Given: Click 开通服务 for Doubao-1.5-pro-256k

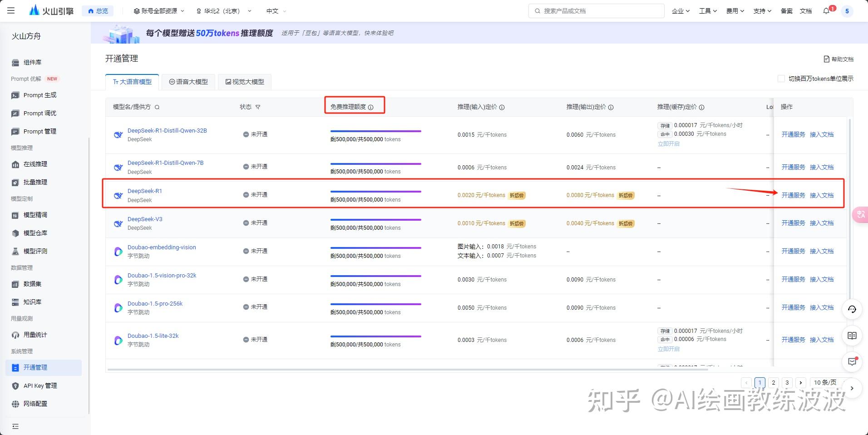Looking at the screenshot, I should (793, 307).
